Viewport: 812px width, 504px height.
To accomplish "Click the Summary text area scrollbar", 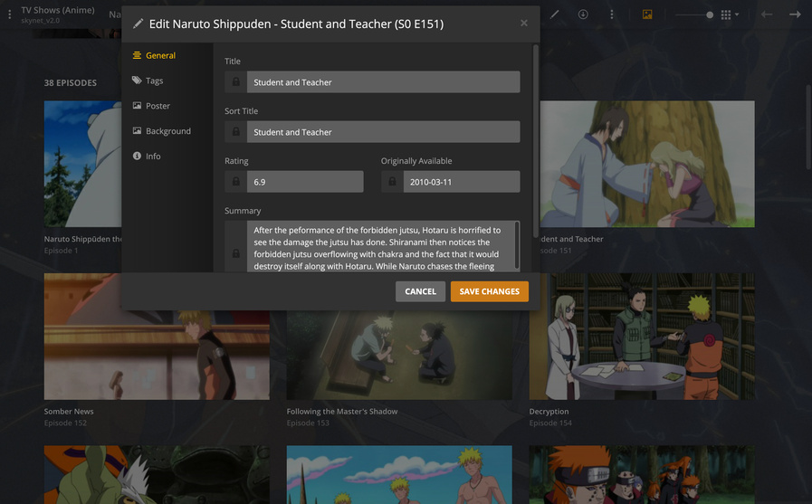I will coord(517,245).
